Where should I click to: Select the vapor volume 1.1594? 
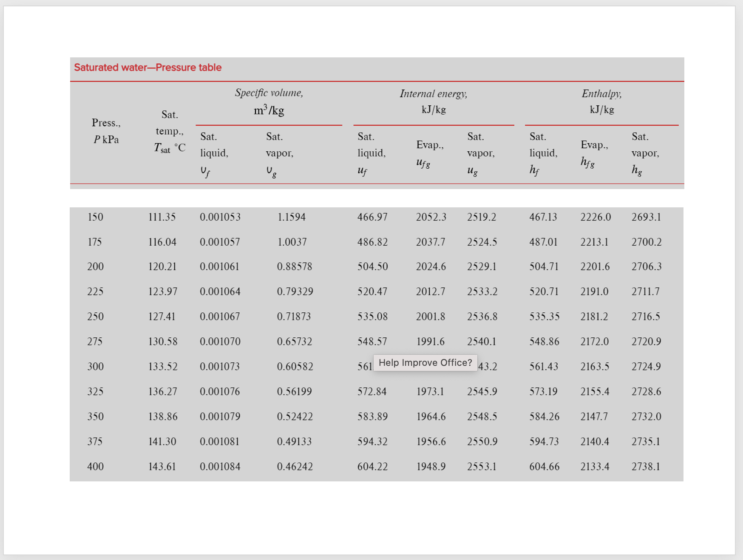291,217
